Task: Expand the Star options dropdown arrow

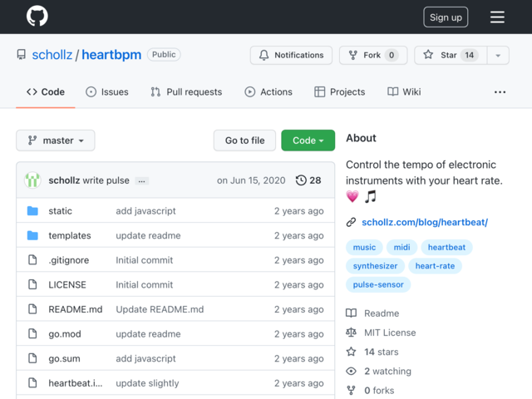Action: tap(498, 56)
